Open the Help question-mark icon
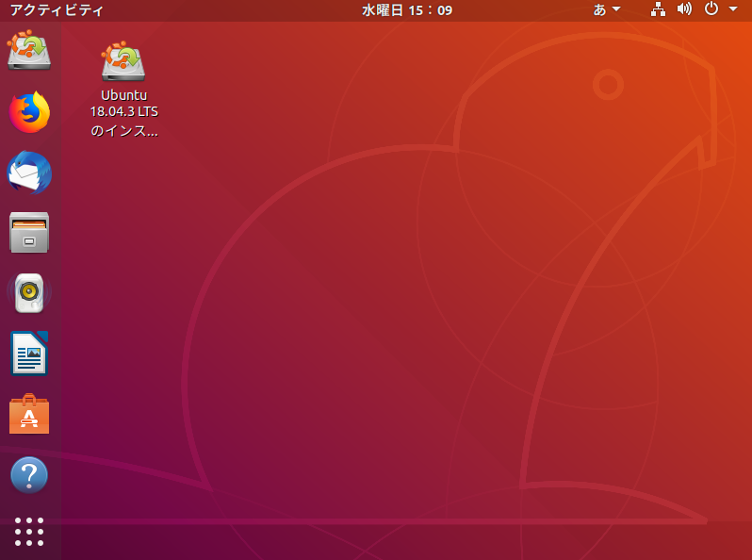 [x=29, y=475]
